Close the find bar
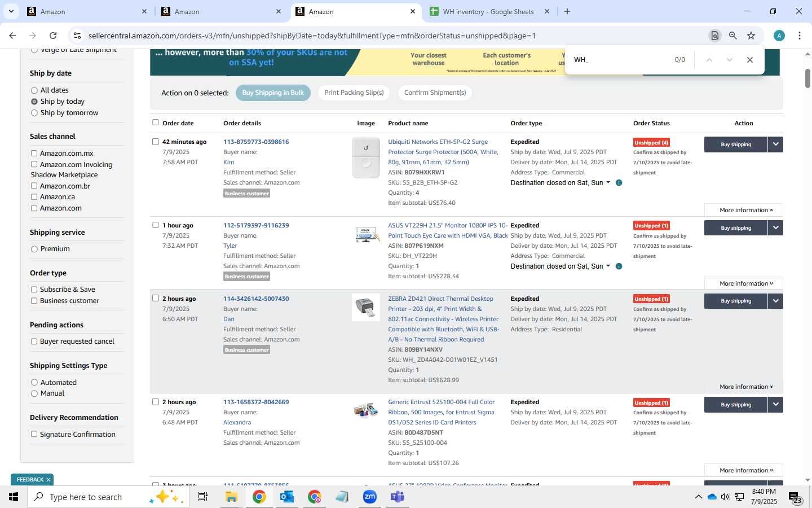The width and height of the screenshot is (812, 508). click(x=749, y=60)
